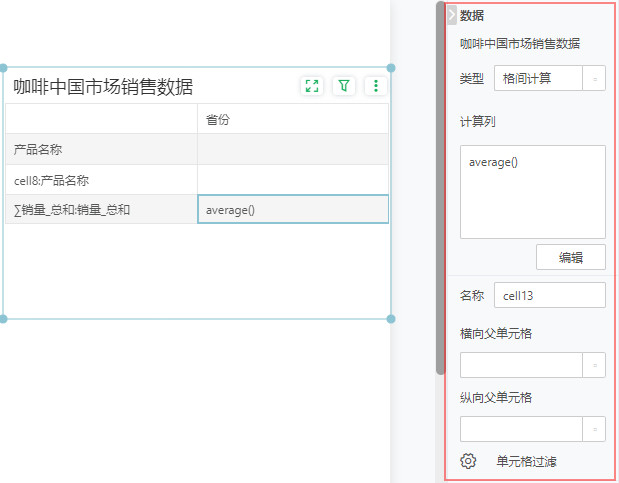Screen dimensions: 619x483
Task: Click the bottom-right resize handle of the table
Action: pos(391,319)
